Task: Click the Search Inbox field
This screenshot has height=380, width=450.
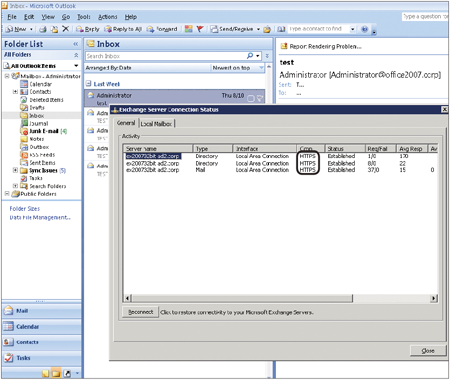Action: pyautogui.click(x=166, y=56)
